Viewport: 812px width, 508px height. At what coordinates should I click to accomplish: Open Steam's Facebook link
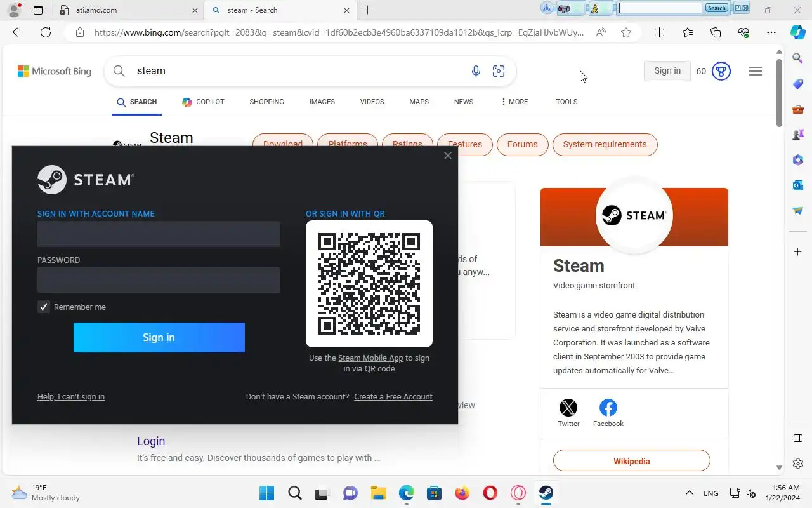[608, 413]
